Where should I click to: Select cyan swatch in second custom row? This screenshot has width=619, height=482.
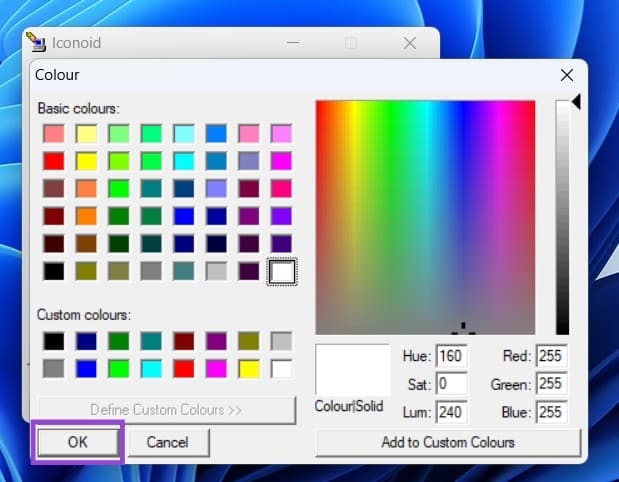[x=151, y=369]
